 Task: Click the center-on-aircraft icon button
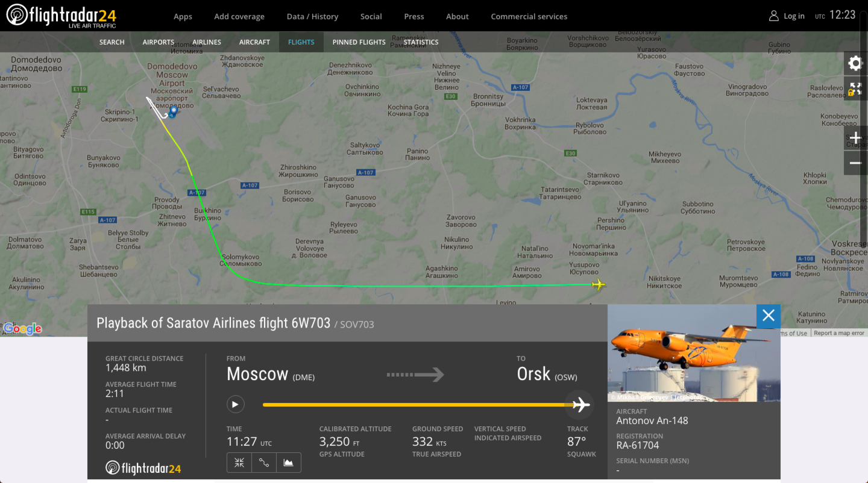(239, 463)
